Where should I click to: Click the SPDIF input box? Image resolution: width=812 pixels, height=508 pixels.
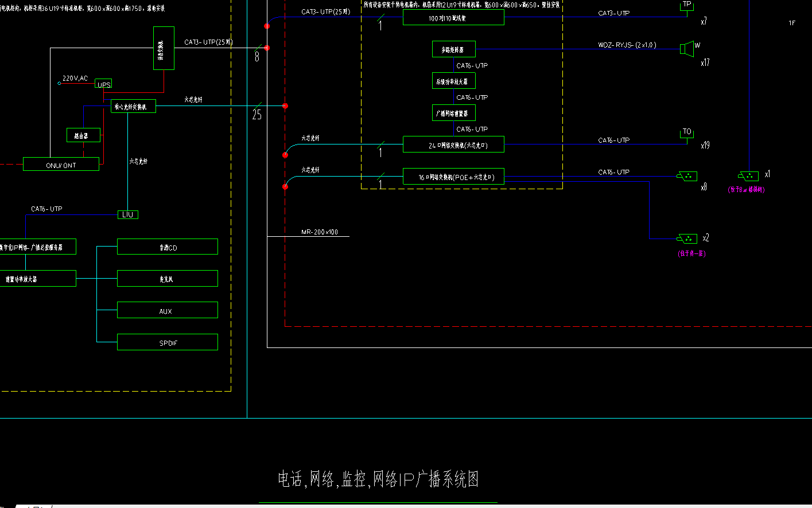point(168,342)
